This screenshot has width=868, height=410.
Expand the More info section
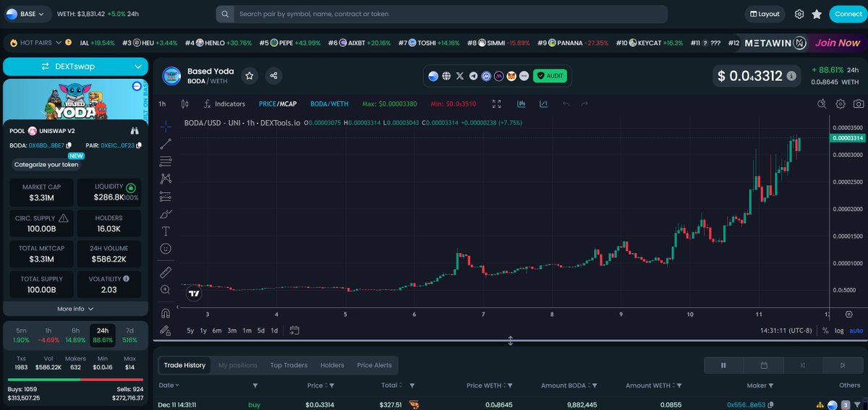(x=75, y=309)
